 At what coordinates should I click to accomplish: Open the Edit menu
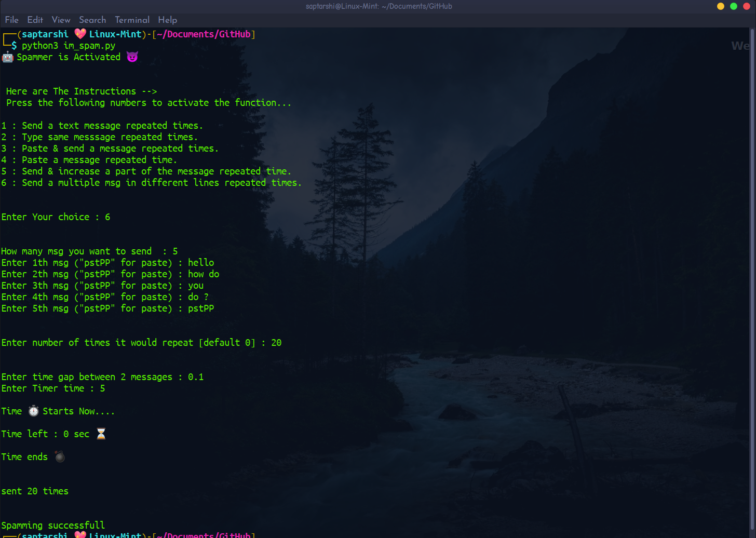click(x=35, y=20)
